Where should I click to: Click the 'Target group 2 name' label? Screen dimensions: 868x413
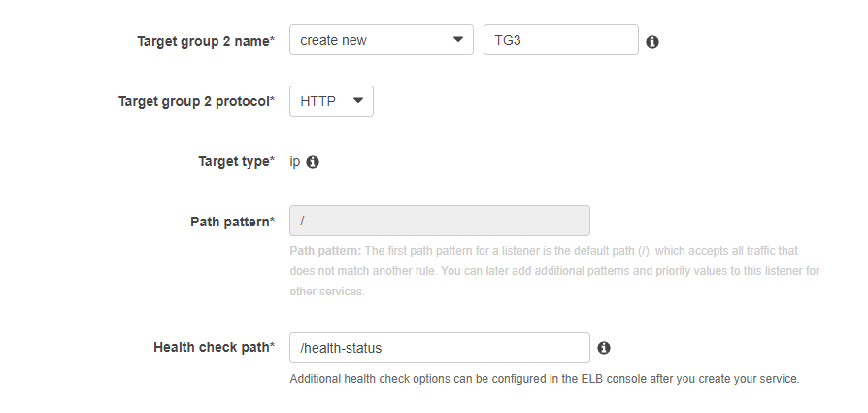point(206,41)
